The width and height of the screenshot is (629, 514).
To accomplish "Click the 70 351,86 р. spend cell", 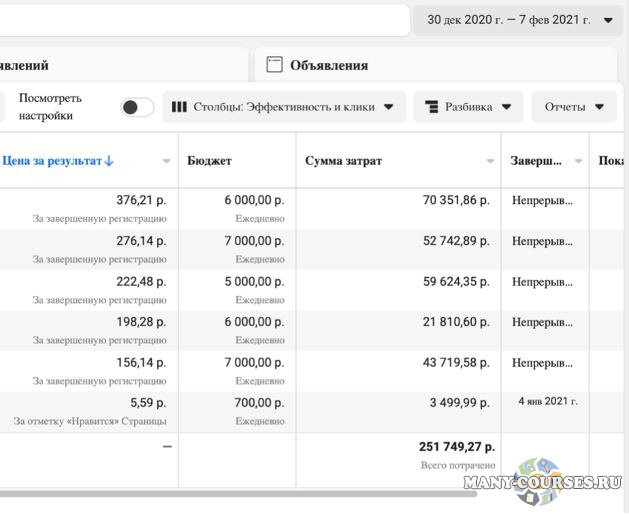I will tap(456, 200).
